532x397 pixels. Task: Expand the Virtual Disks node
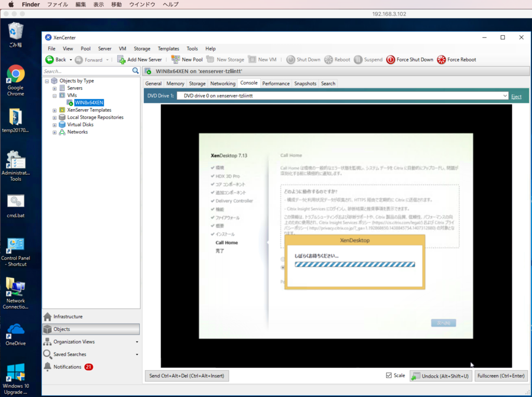[54, 125]
